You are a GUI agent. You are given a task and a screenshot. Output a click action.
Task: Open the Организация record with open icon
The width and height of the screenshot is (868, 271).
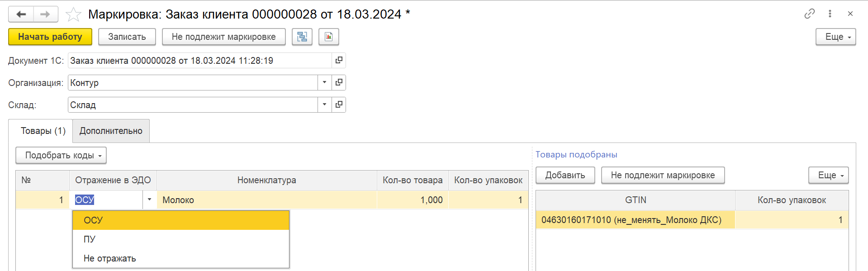click(x=339, y=82)
